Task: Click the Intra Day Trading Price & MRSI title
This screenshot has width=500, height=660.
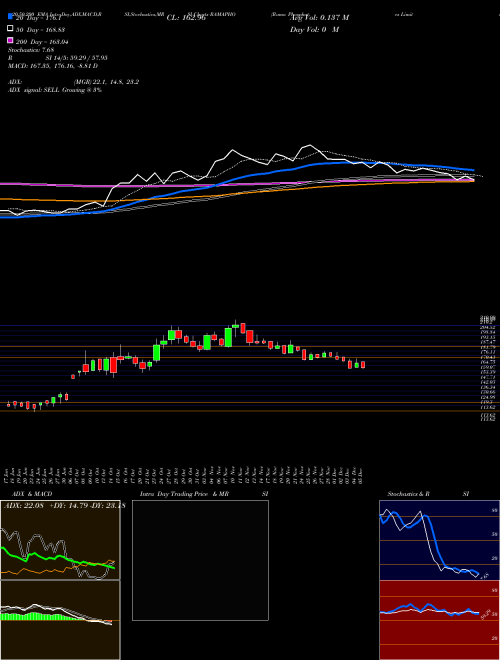Action: tap(204, 494)
